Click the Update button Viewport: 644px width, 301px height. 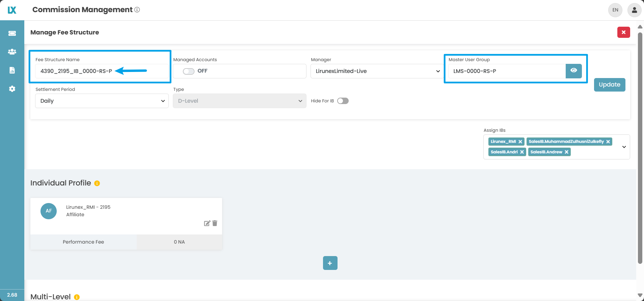609,85
